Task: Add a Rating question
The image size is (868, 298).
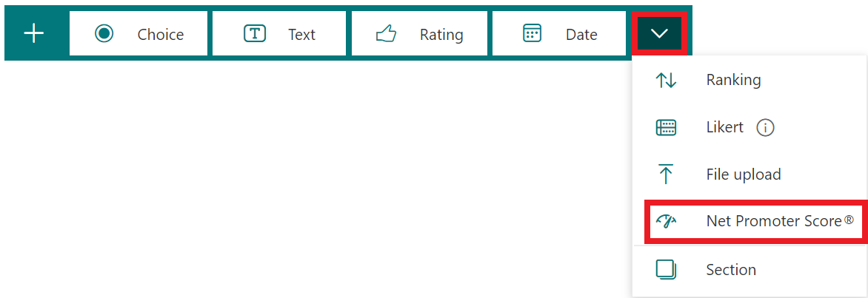Action: 420,34
